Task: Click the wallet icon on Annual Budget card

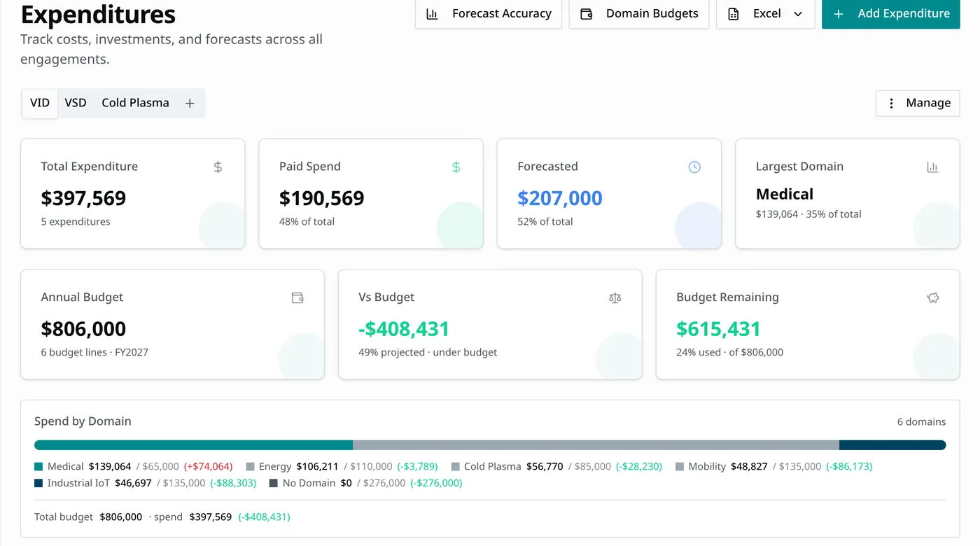Action: click(297, 298)
